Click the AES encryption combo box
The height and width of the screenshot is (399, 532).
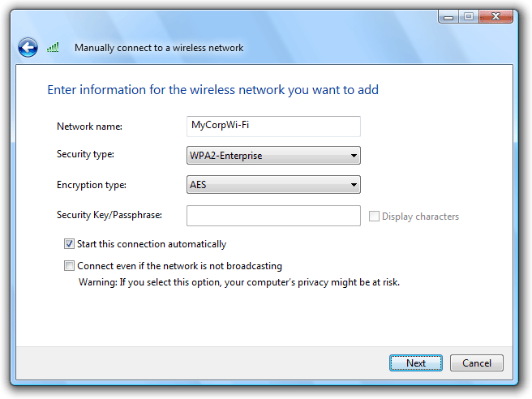pos(273,185)
